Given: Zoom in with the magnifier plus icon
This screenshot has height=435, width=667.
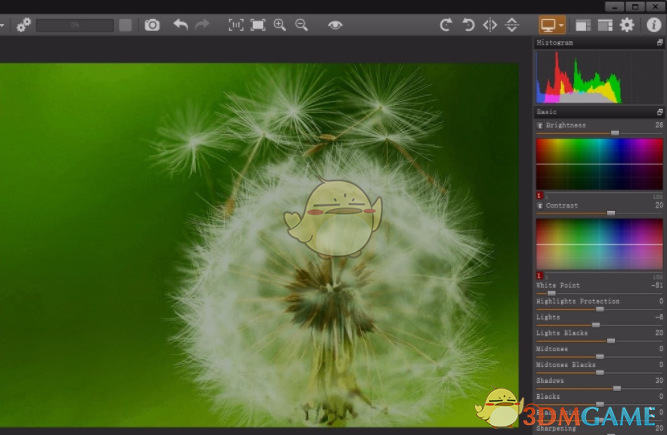Looking at the screenshot, I should [280, 25].
